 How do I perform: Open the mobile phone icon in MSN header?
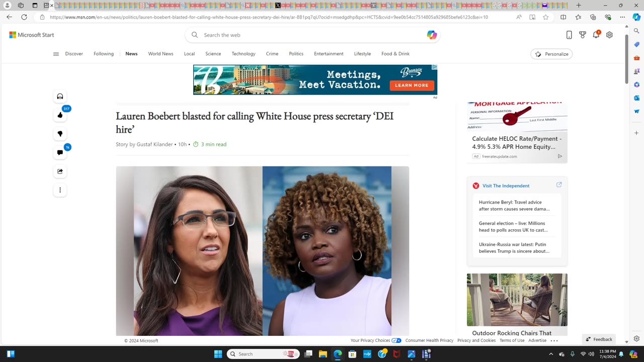pos(569,35)
